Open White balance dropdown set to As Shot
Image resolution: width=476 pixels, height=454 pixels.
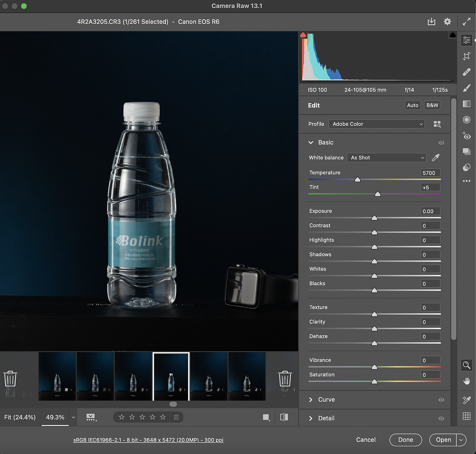(x=386, y=158)
